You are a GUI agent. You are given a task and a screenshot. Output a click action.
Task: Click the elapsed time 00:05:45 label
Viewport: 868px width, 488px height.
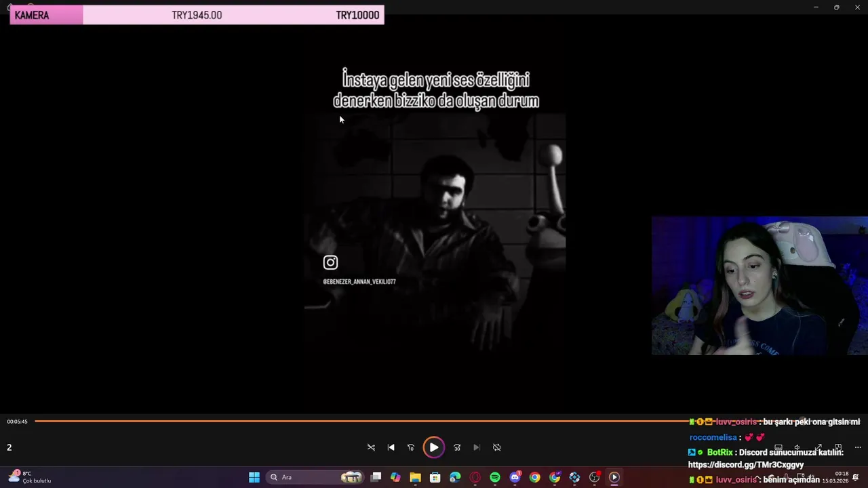pos(18,422)
